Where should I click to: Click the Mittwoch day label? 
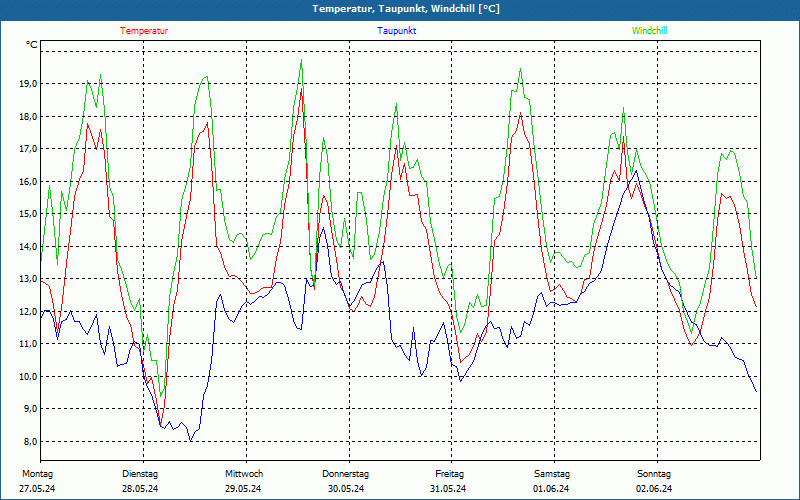(244, 473)
